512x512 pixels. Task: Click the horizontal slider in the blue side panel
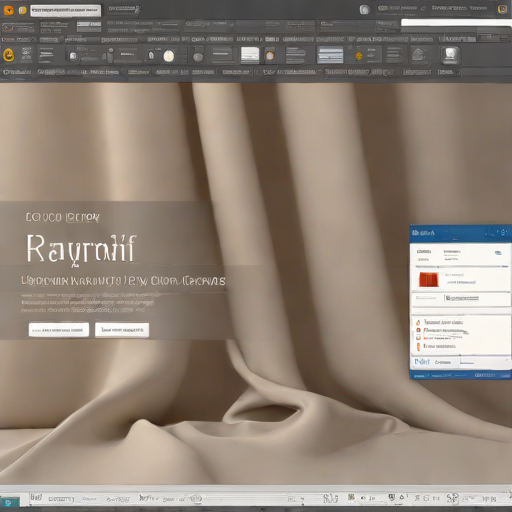[x=462, y=267]
